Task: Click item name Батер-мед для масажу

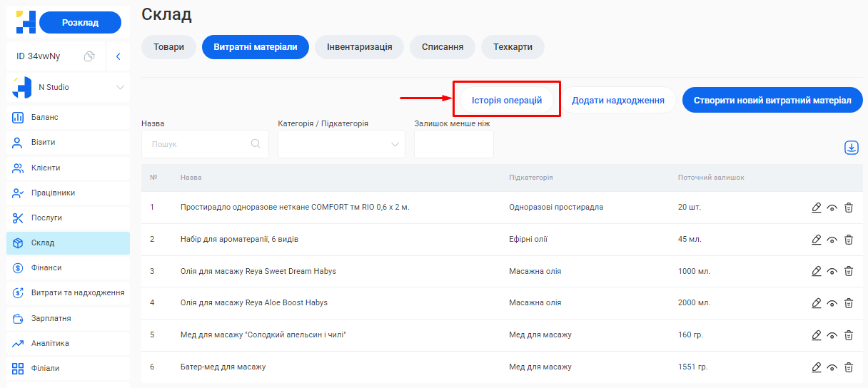Action: [223, 367]
